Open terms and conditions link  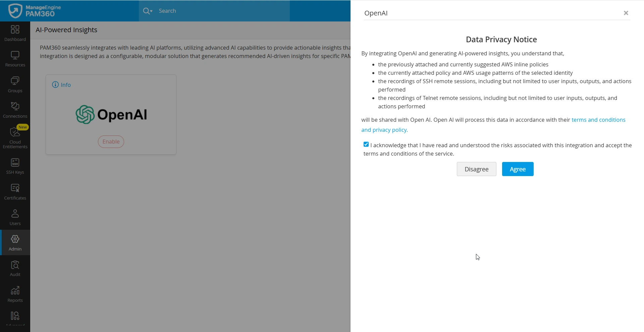pos(598,120)
